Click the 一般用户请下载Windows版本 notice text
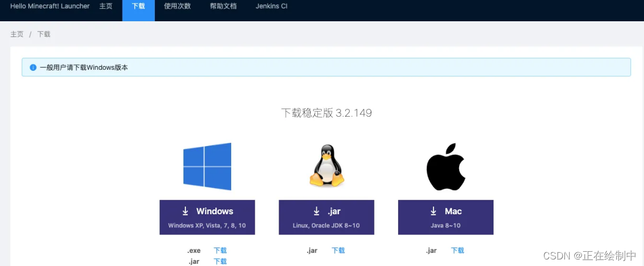 pos(84,68)
